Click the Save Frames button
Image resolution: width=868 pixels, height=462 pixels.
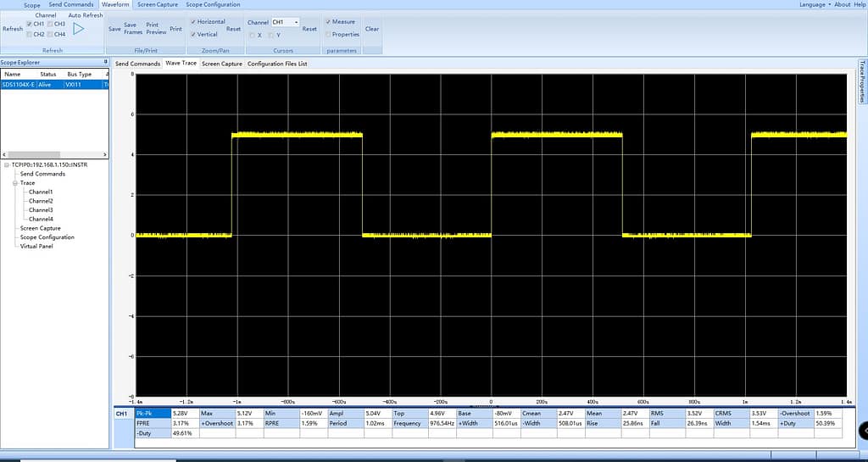coord(132,29)
